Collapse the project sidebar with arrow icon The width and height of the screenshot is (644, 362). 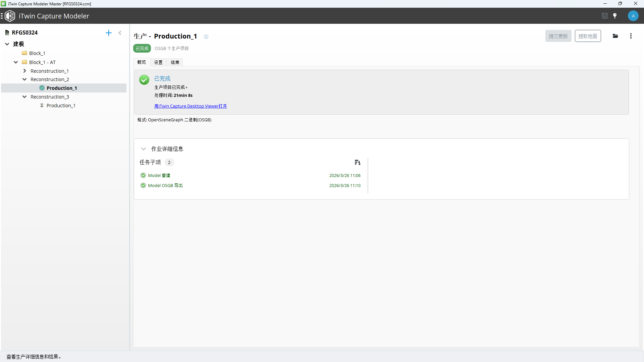click(x=120, y=33)
